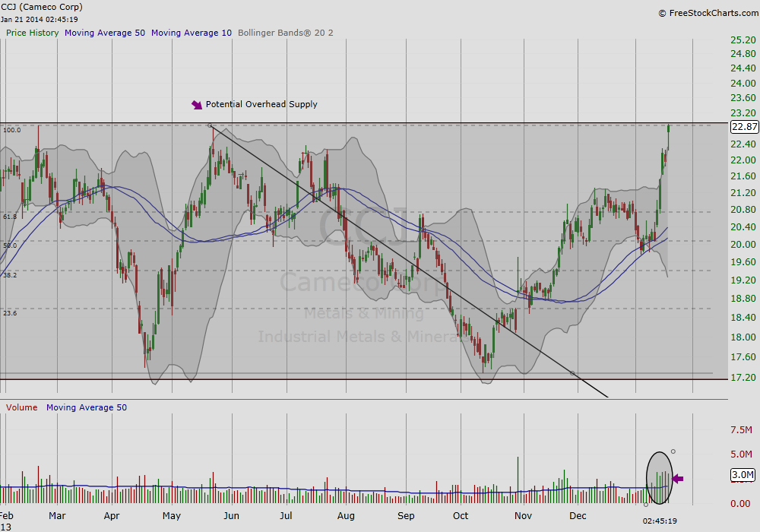
Task: Click the Aug label on time axis
Action: click(x=346, y=515)
